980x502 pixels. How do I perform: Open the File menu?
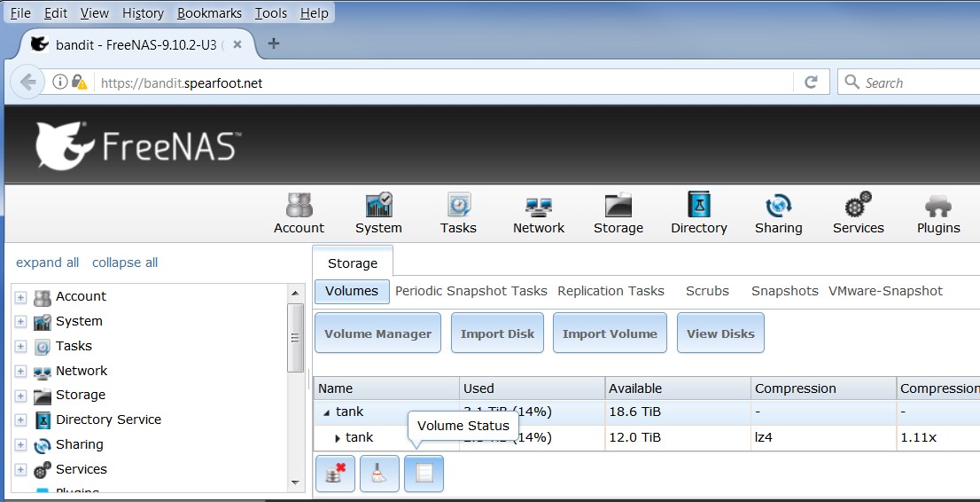(x=20, y=13)
